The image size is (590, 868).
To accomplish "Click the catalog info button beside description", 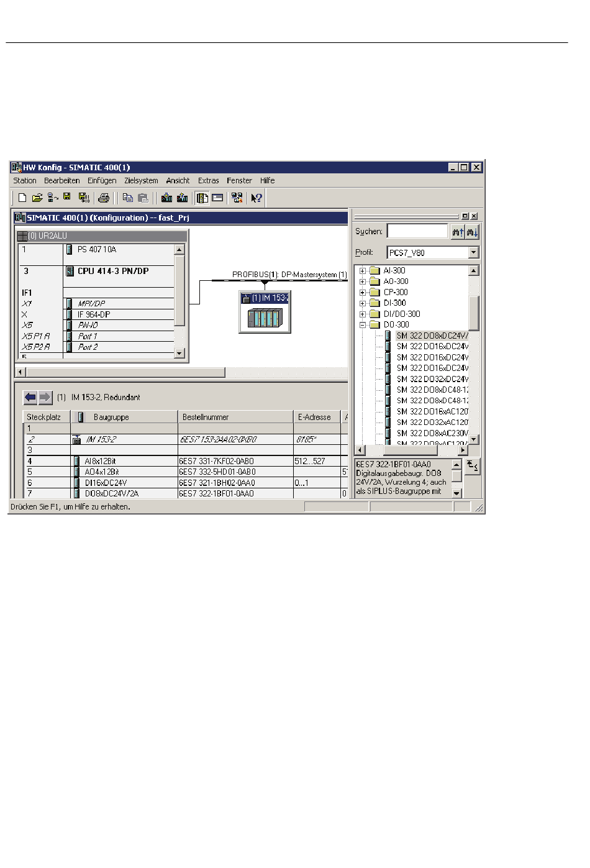I will tap(473, 466).
